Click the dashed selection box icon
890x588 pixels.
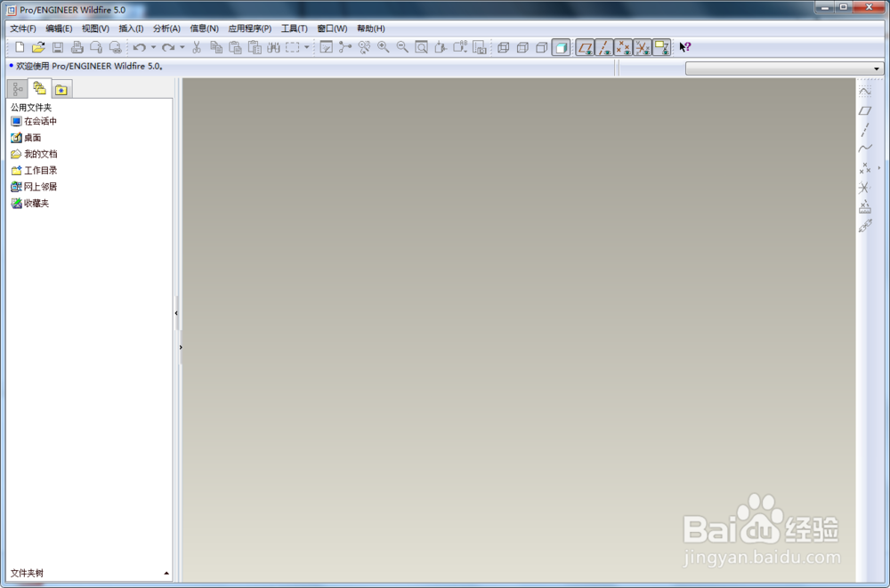292,48
